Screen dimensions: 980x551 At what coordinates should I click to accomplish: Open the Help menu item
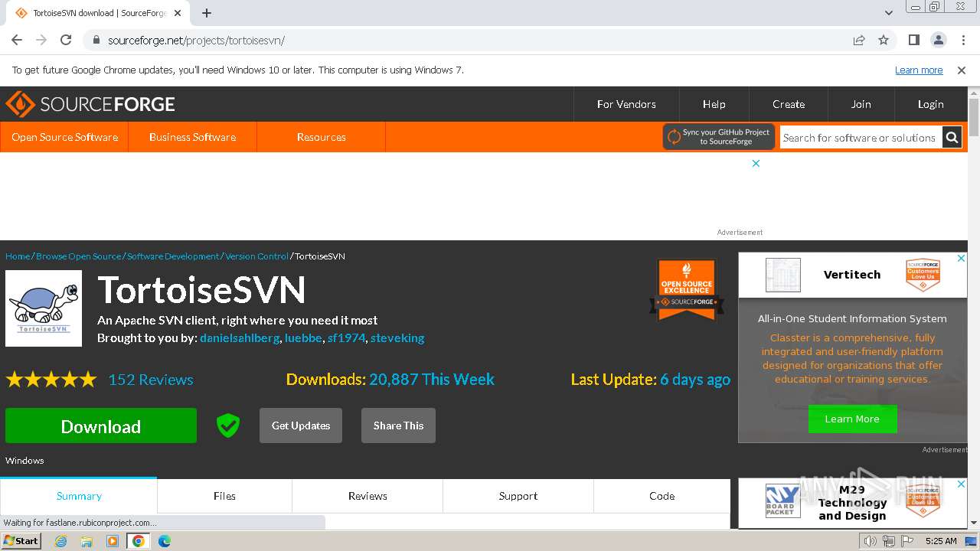pos(714,104)
